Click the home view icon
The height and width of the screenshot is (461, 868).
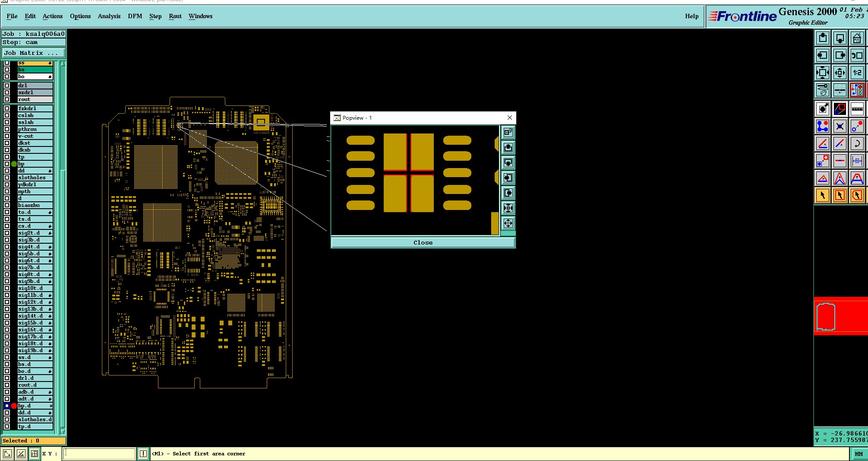point(857,38)
